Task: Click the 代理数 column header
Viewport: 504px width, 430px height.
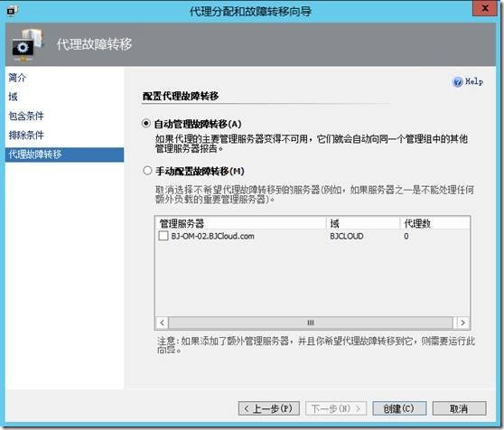Action: pos(434,223)
